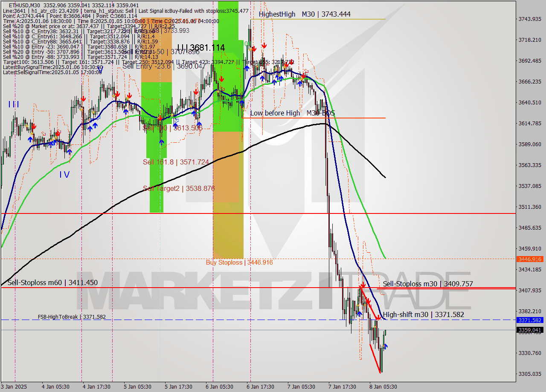Click the '6 Jan 05:30' time axis label
The image size is (546, 392).
(219, 387)
